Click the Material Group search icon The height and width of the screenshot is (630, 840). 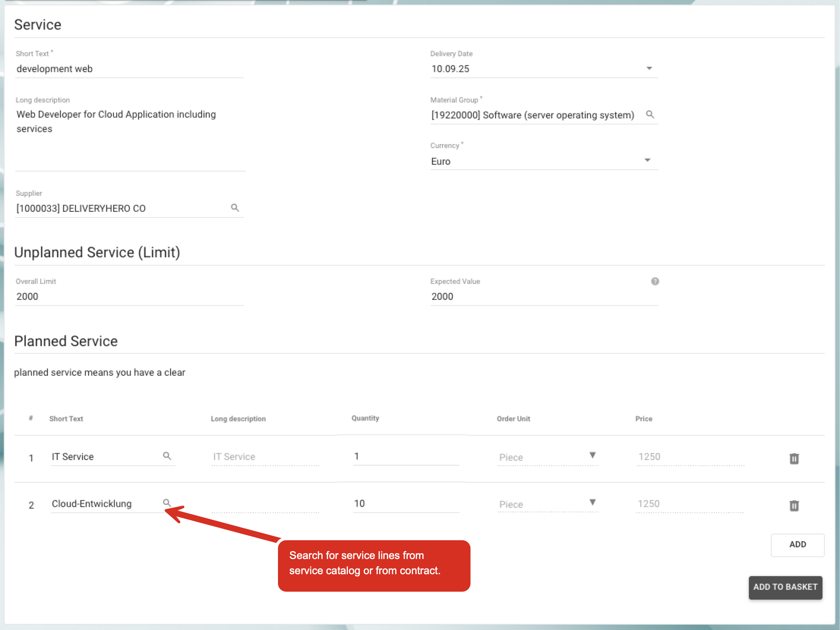click(x=650, y=114)
